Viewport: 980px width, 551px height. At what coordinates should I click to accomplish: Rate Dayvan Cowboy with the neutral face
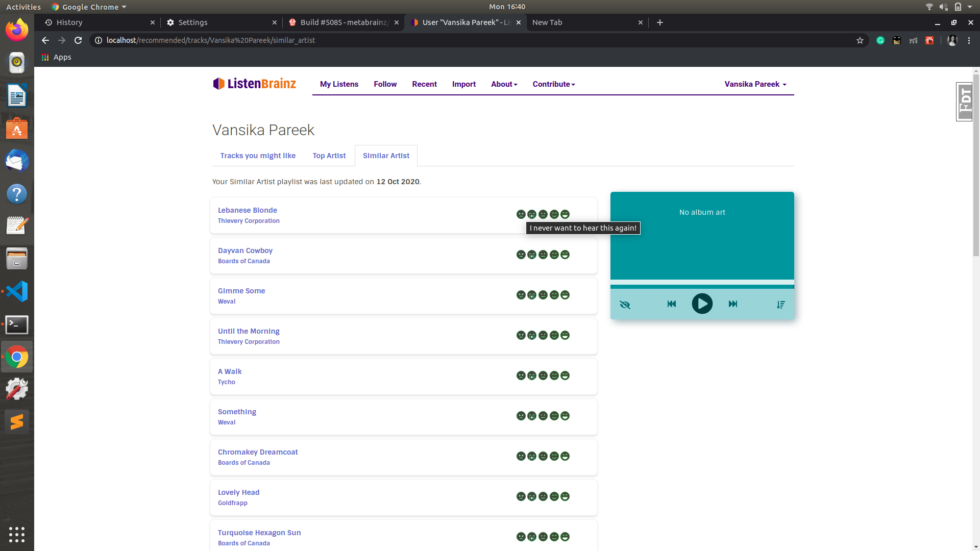[x=543, y=255]
